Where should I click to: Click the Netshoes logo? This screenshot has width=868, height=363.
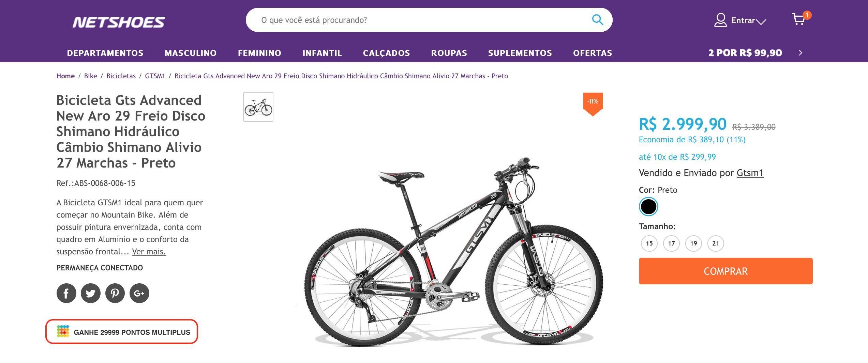(119, 22)
